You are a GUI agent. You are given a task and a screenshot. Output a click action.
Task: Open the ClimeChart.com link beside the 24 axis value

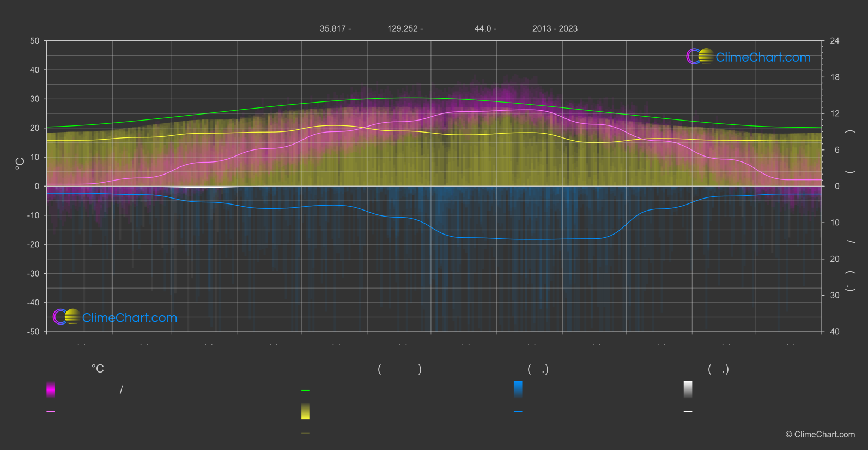tap(763, 57)
